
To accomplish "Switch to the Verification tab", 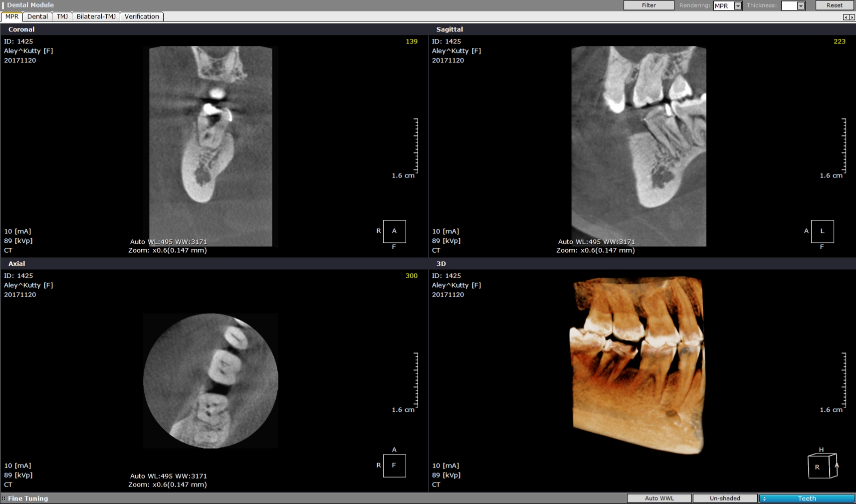I will click(x=142, y=16).
